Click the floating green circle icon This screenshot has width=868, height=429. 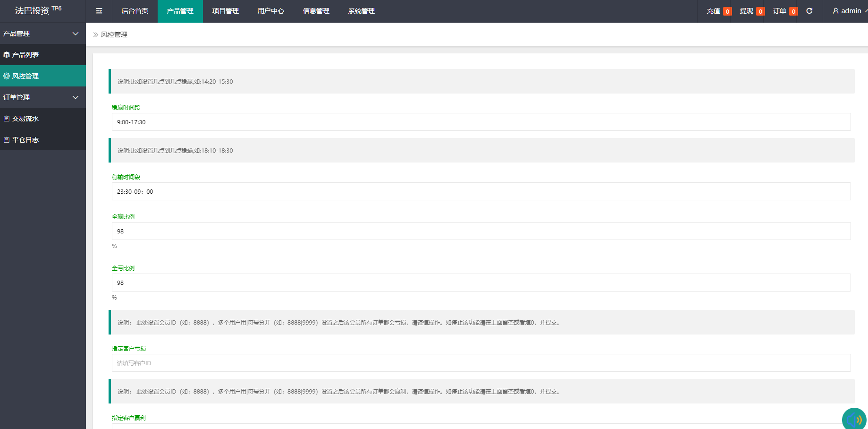coord(854,419)
